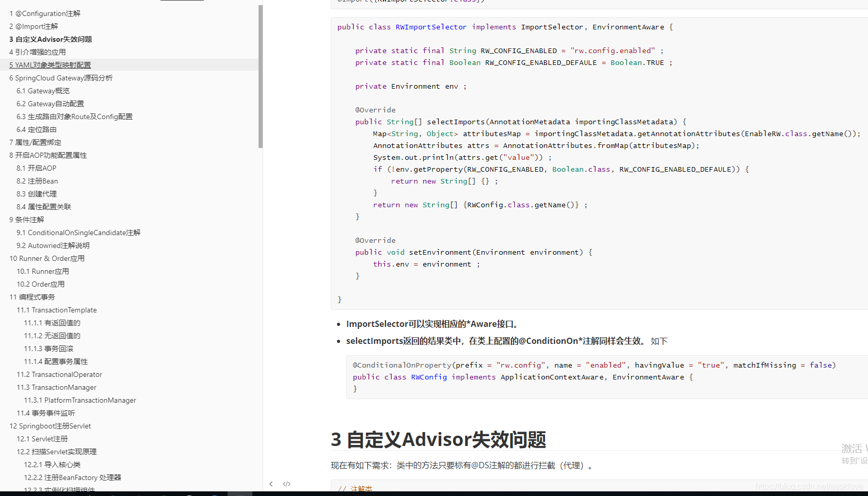Click bullet 'ImportSelector可以实现相应的*Aware接口。'
This screenshot has width=868, height=496.
pyautogui.click(x=432, y=324)
